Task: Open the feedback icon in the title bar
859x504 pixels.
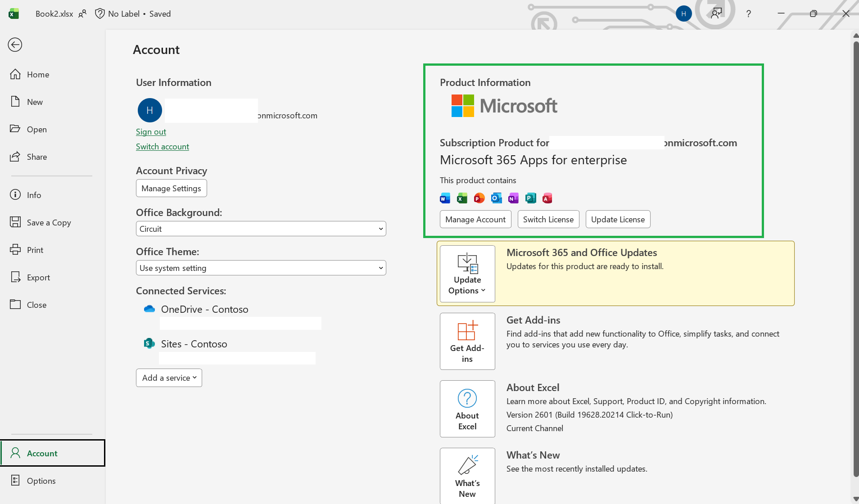Action: click(x=716, y=13)
